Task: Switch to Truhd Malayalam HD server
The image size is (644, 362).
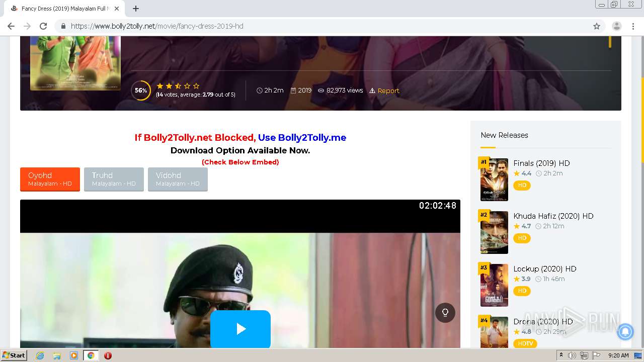Action: [x=114, y=179]
